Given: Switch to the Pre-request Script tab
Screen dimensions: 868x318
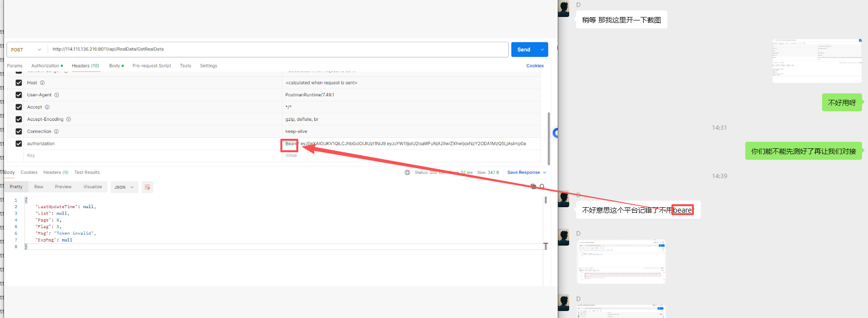Looking at the screenshot, I should point(152,66).
